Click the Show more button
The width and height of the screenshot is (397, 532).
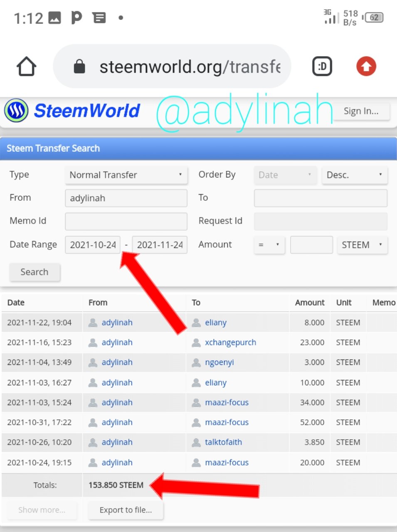coord(42,510)
